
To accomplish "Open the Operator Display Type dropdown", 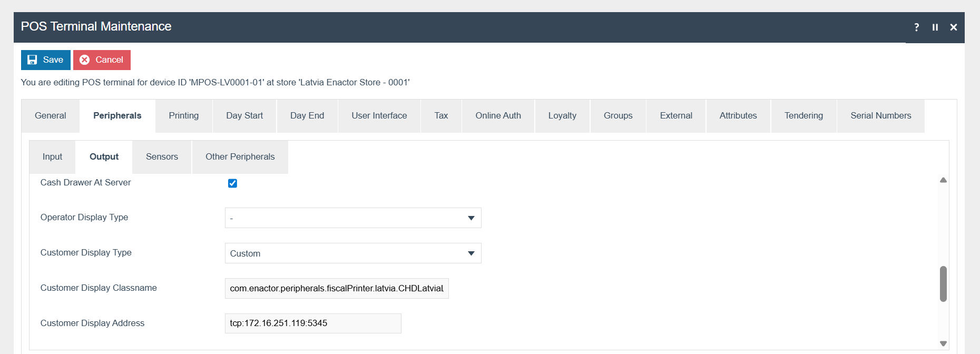I will (x=353, y=218).
